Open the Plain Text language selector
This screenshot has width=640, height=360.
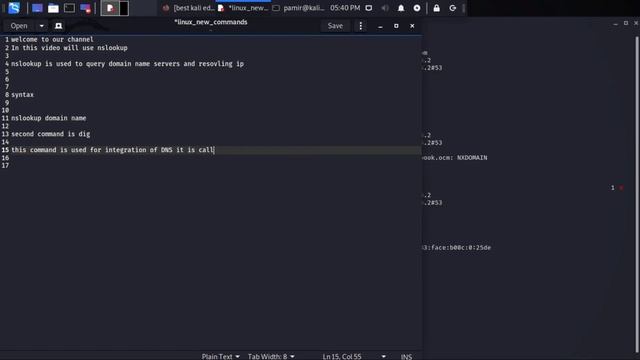point(220,356)
